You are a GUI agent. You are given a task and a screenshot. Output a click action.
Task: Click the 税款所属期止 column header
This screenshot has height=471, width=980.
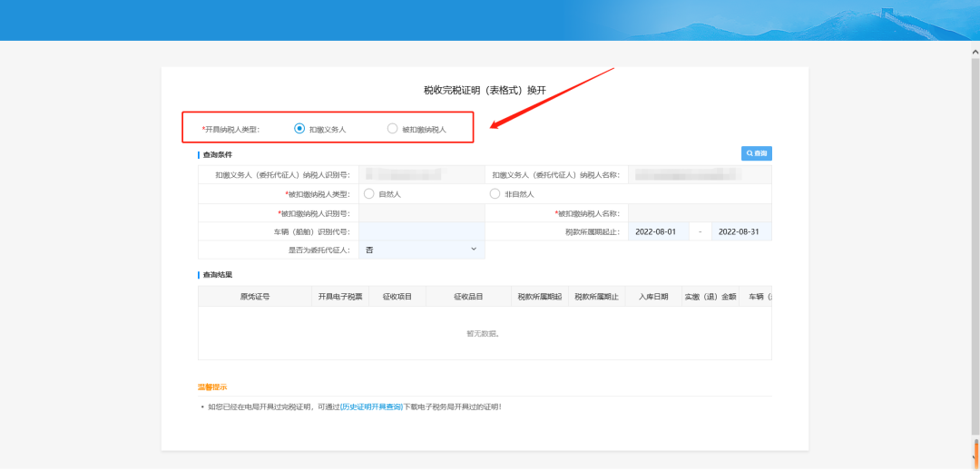tap(596, 297)
